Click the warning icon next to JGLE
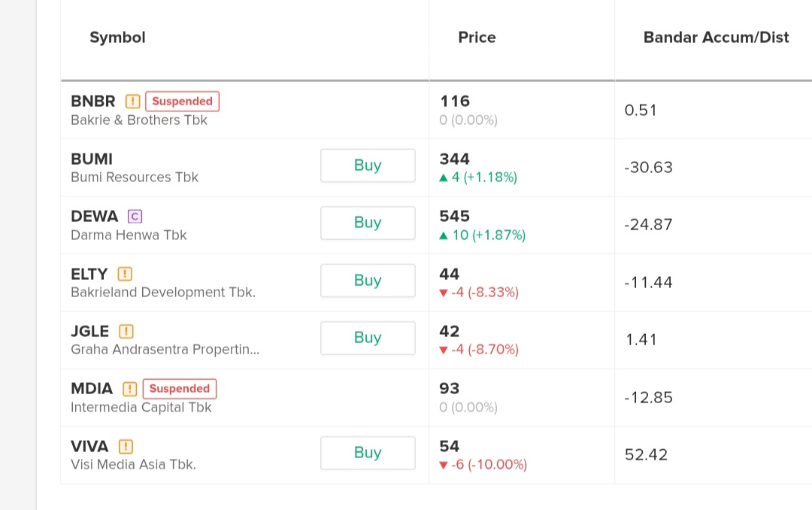Image resolution: width=812 pixels, height=510 pixels. (126, 331)
